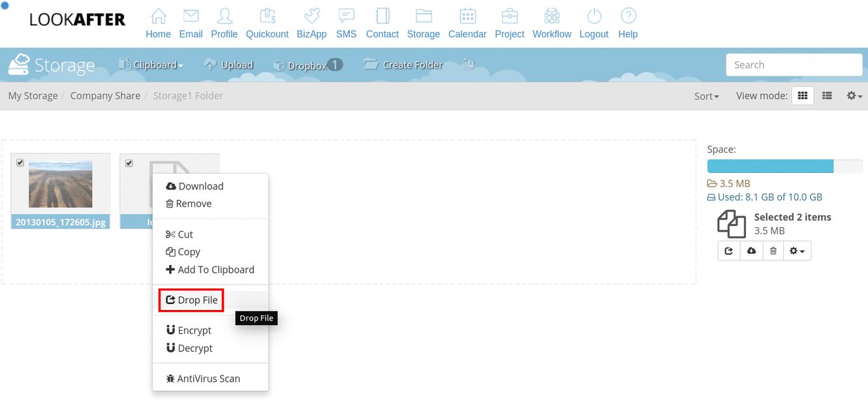Open the gear dropdown under Selected items
868x419 pixels.
[x=797, y=251]
